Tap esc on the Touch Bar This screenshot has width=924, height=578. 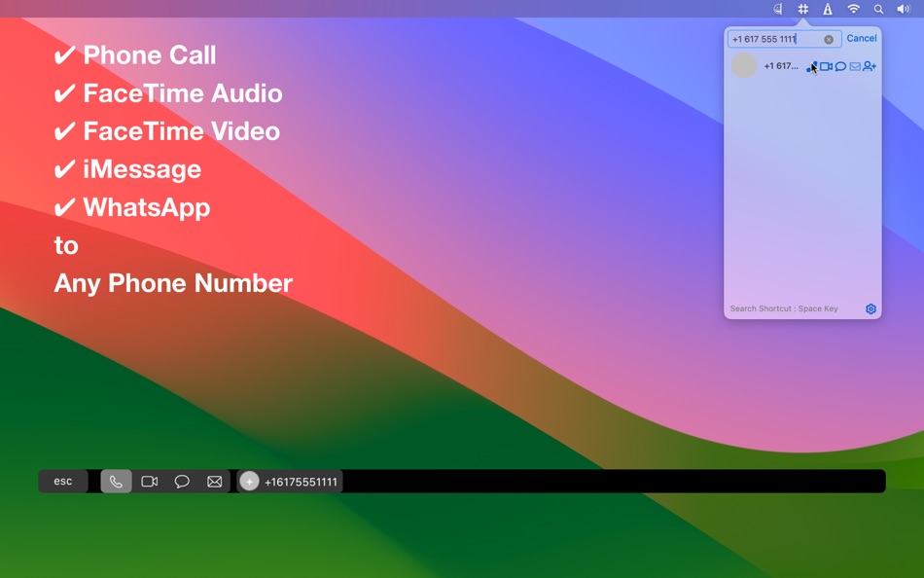[x=63, y=482]
